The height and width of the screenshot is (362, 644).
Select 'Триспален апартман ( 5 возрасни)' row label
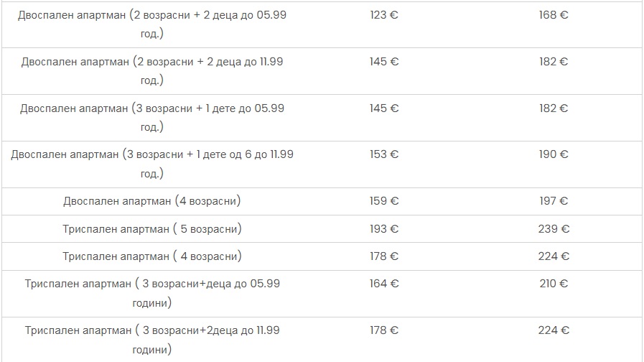point(151,229)
